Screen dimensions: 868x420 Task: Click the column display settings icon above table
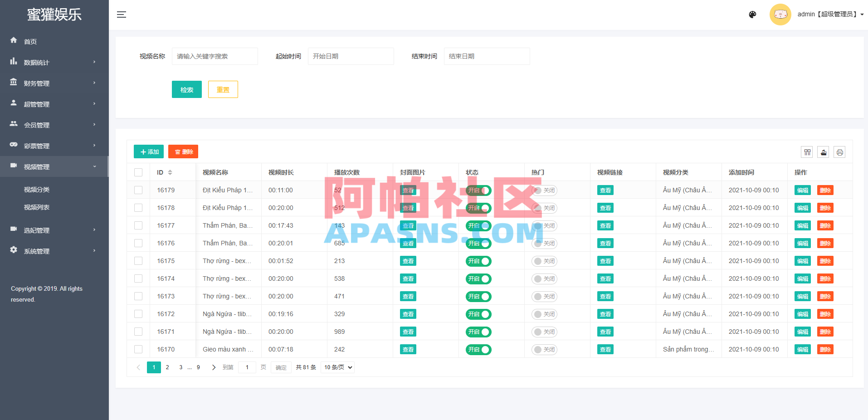point(807,152)
